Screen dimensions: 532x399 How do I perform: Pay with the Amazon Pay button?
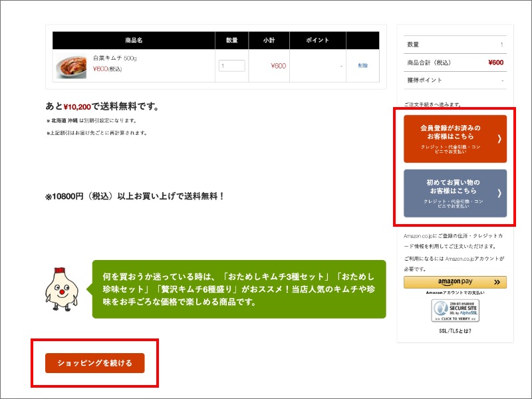454,281
